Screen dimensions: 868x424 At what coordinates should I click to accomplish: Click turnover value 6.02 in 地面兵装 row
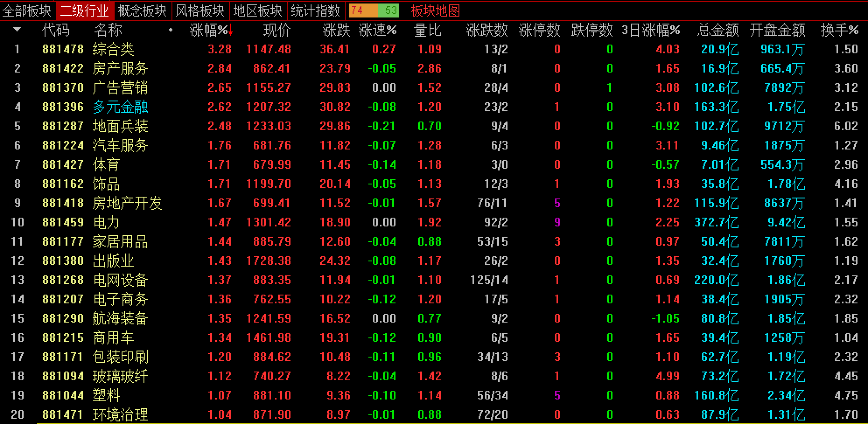846,126
